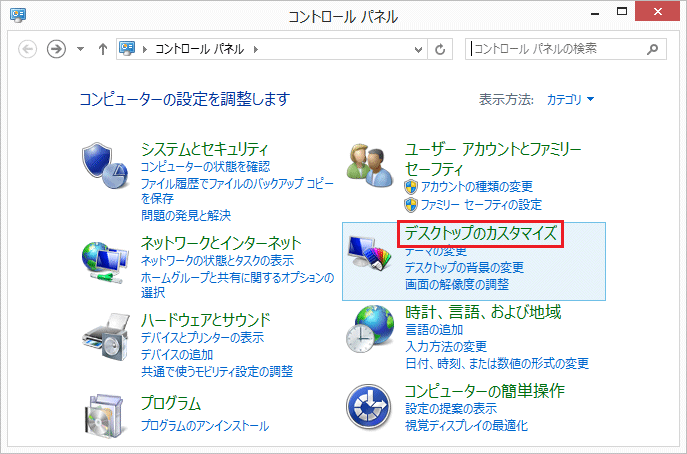Open ユーザー アカウントとファミリー セーフティ category
Screen dimensions: 687x454
pos(493,159)
